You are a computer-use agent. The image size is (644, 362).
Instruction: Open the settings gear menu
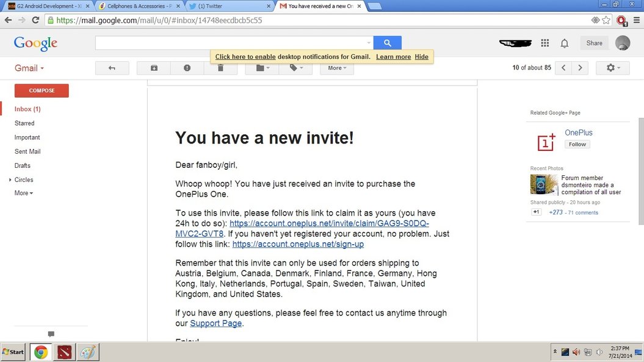613,68
